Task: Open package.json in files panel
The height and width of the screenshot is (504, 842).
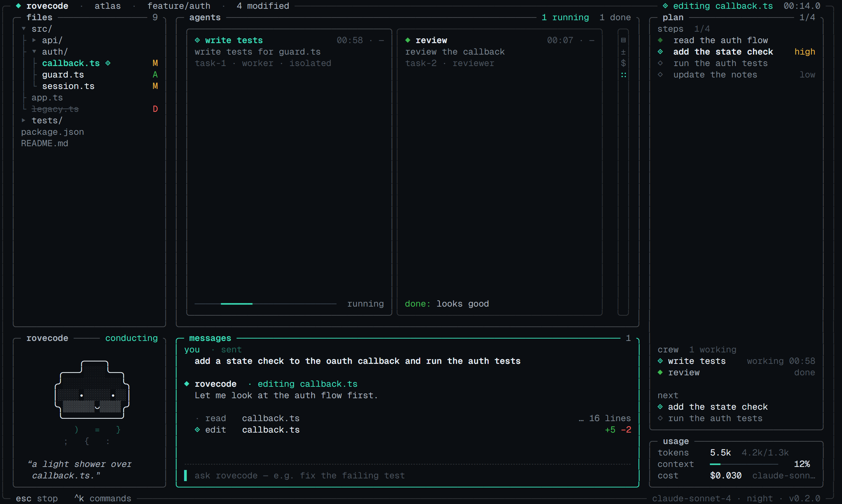Action: [x=52, y=132]
